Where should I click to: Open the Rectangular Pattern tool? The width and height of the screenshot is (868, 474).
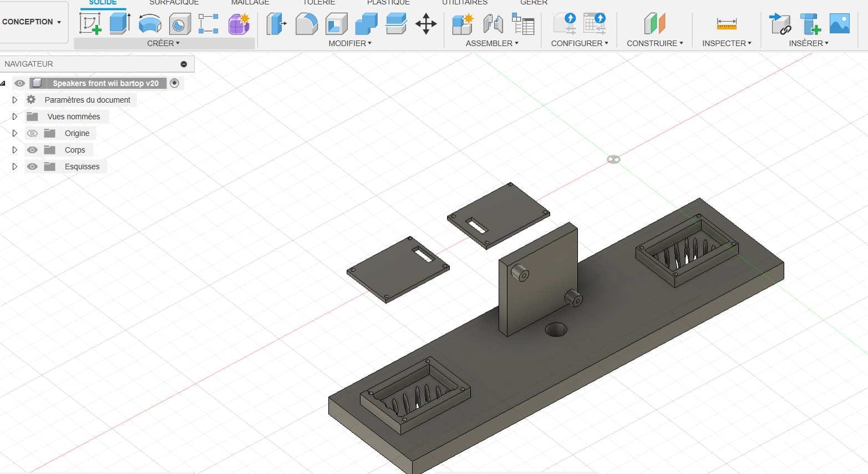pos(209,24)
